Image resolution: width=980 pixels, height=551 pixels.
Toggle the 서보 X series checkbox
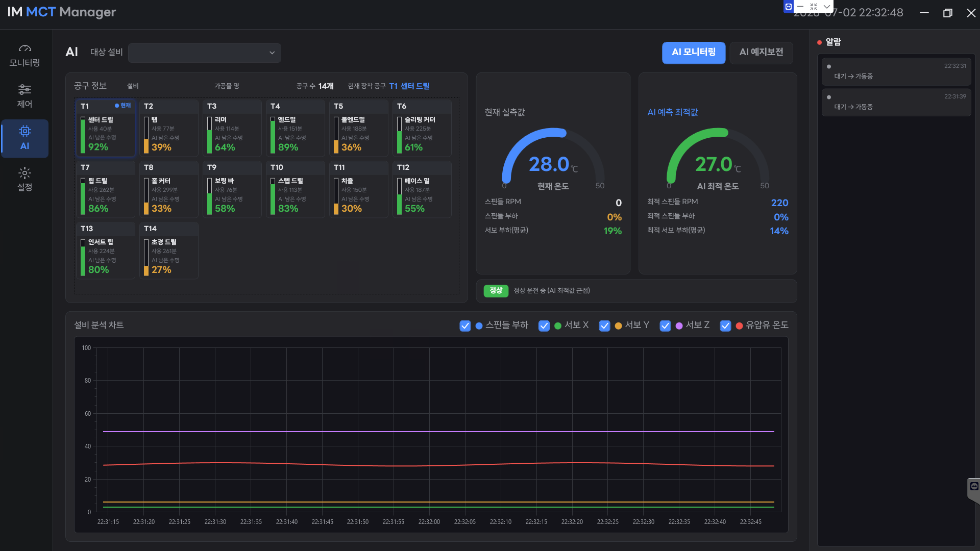pyautogui.click(x=544, y=325)
